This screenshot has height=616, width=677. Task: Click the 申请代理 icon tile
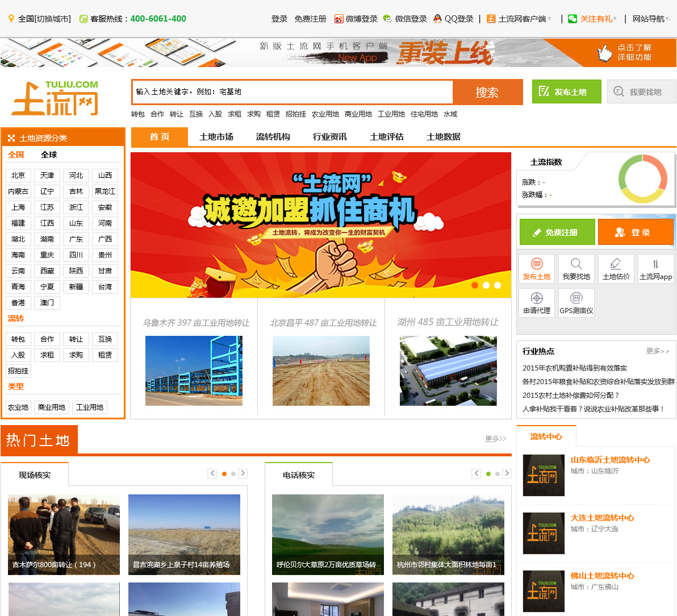coord(537,303)
